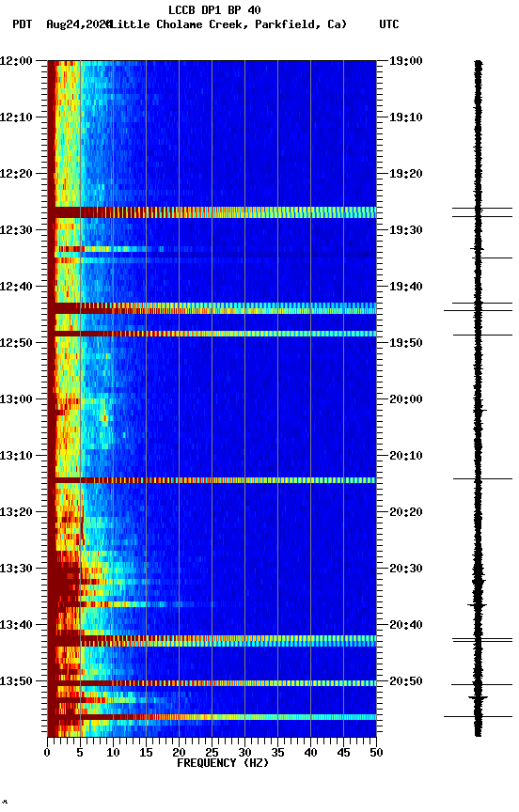Screen dimensions: 519x812
Task: Click the '35' frequency axis tick label
Action: 277,753
